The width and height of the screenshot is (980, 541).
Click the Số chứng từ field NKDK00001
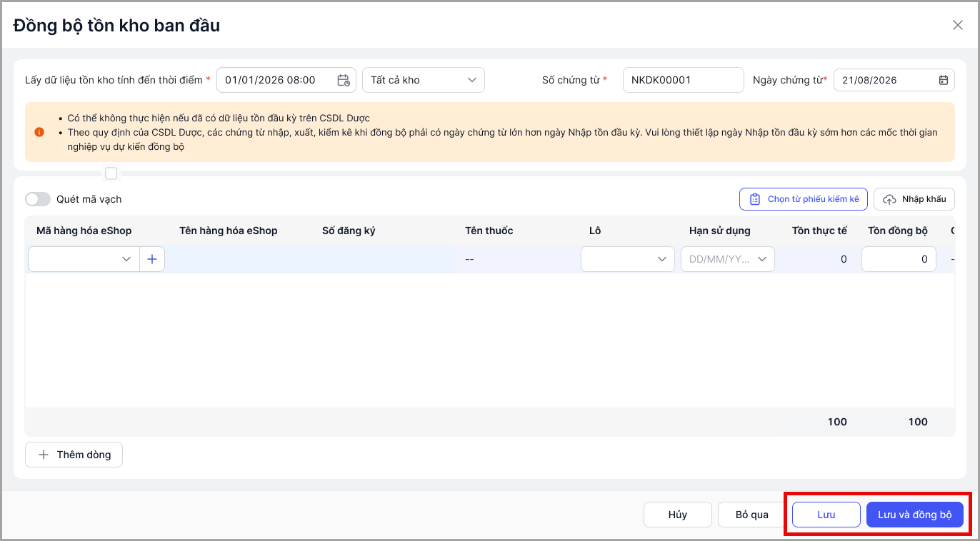pyautogui.click(x=684, y=80)
